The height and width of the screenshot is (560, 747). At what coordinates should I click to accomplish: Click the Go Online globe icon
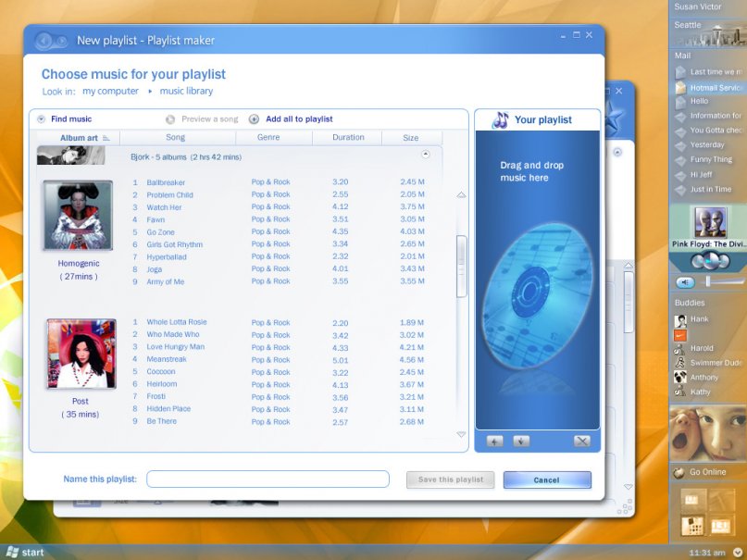click(679, 472)
